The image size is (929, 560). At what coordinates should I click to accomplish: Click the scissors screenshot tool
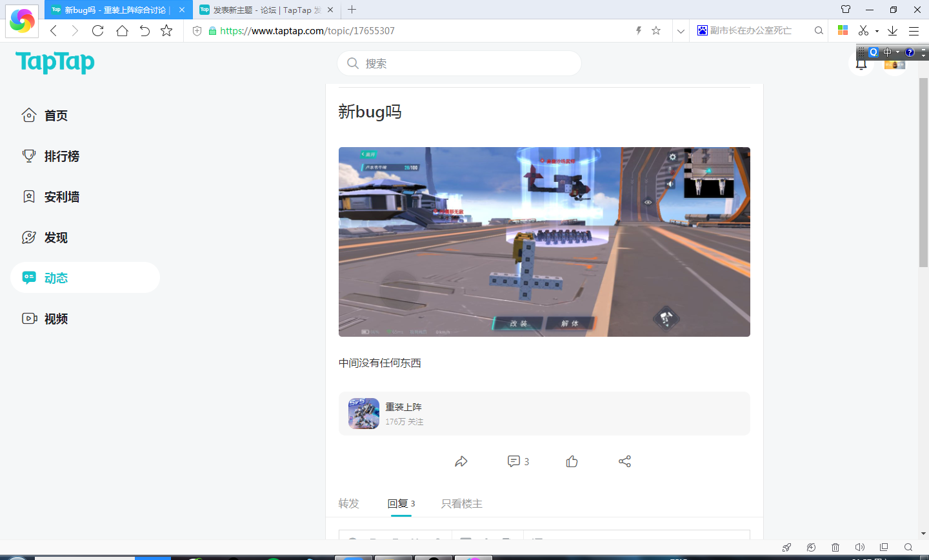click(x=863, y=30)
